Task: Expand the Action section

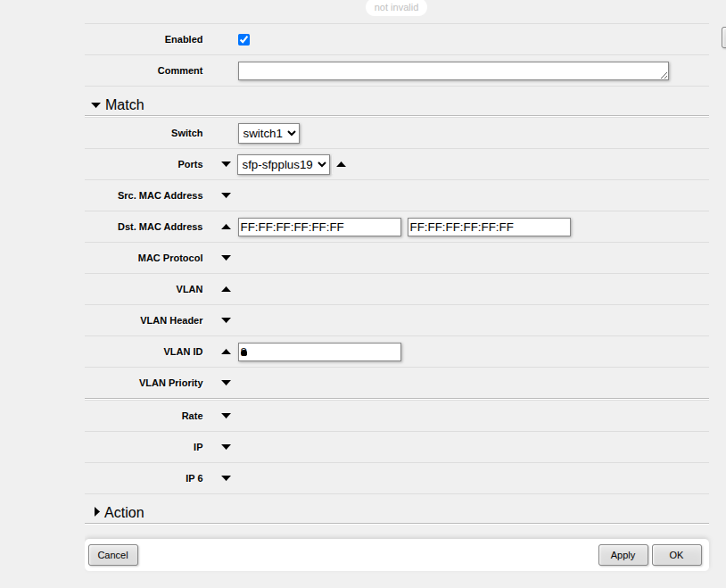Action: [x=96, y=512]
